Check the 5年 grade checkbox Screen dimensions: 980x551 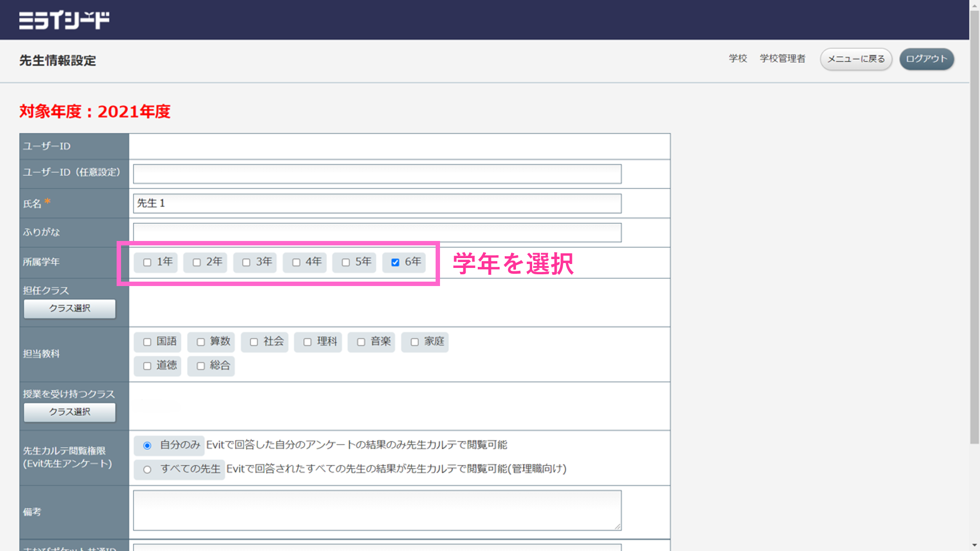coord(345,263)
